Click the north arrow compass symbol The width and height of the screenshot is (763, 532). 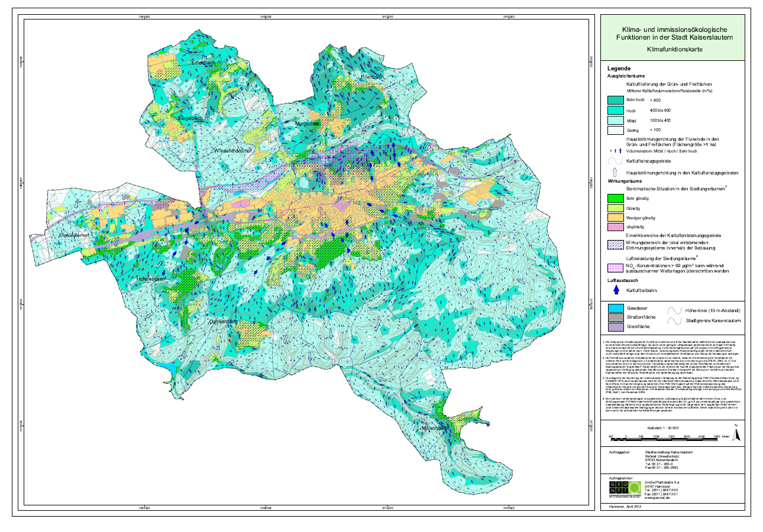tap(736, 435)
